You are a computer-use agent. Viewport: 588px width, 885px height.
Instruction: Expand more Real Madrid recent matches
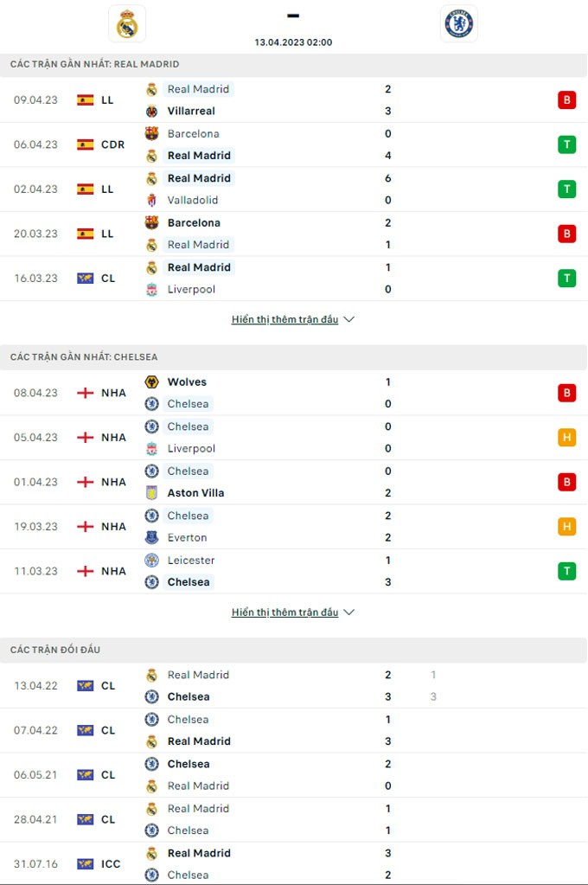pos(293,319)
